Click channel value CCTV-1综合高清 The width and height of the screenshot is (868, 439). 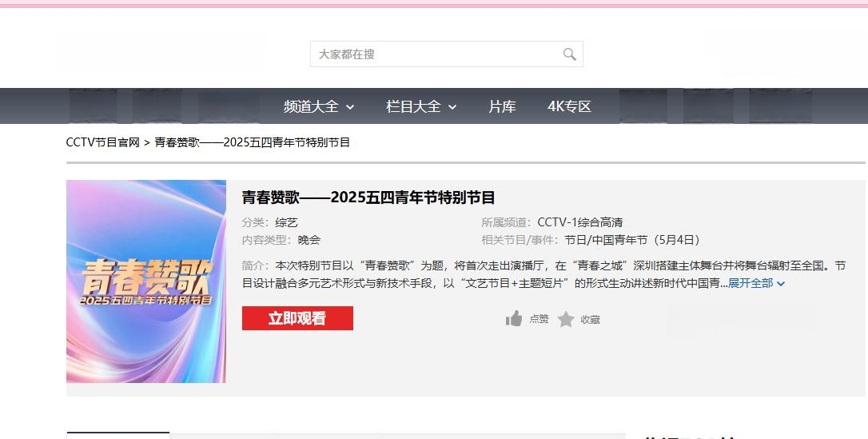click(580, 222)
